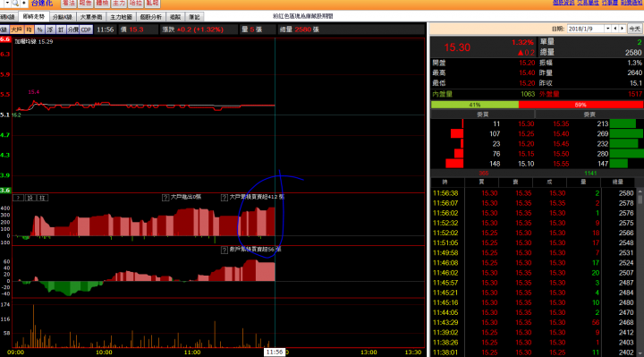Toggle the 分價 price distribution option
This screenshot has width=644, height=357.
pos(73,30)
